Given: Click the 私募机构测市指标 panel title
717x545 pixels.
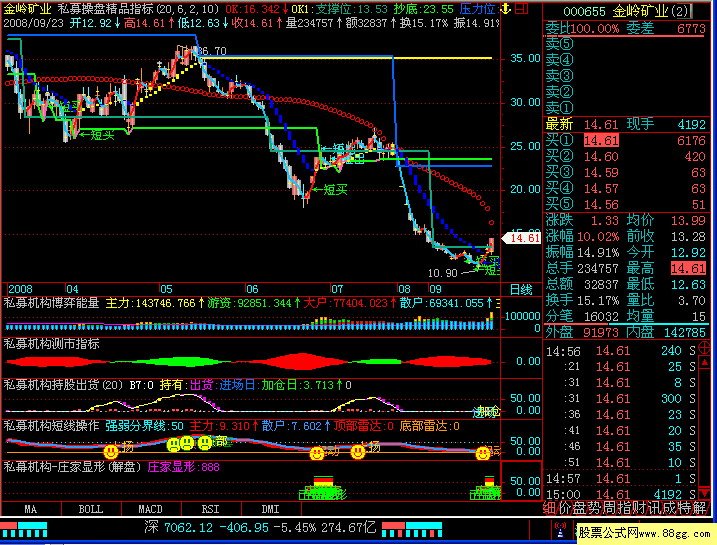Looking at the screenshot, I should coord(51,344).
